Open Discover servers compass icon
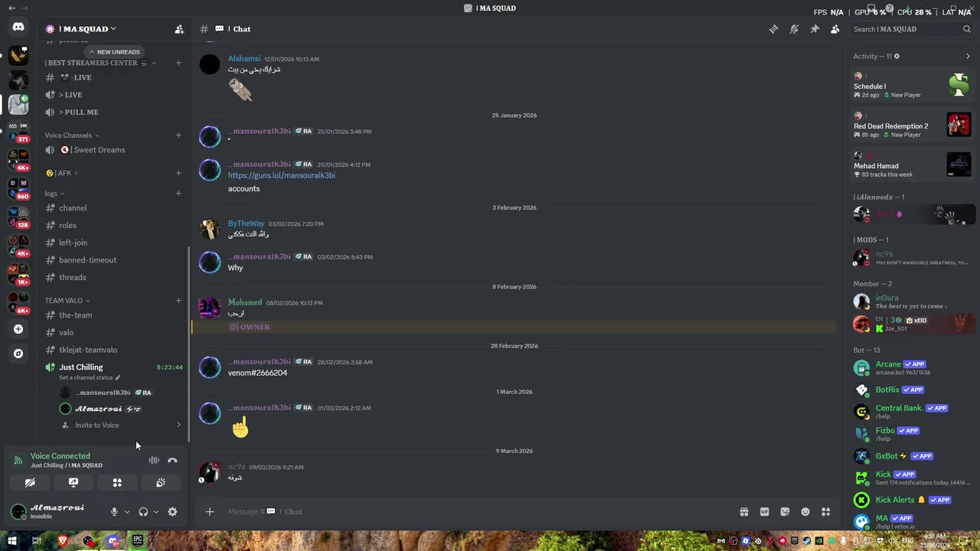The width and height of the screenshot is (980, 551). [18, 354]
